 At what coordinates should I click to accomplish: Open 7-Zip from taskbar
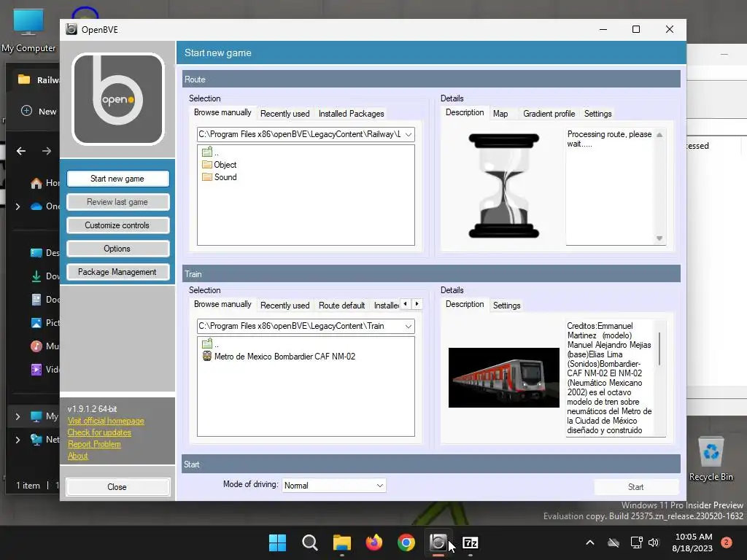click(x=471, y=542)
